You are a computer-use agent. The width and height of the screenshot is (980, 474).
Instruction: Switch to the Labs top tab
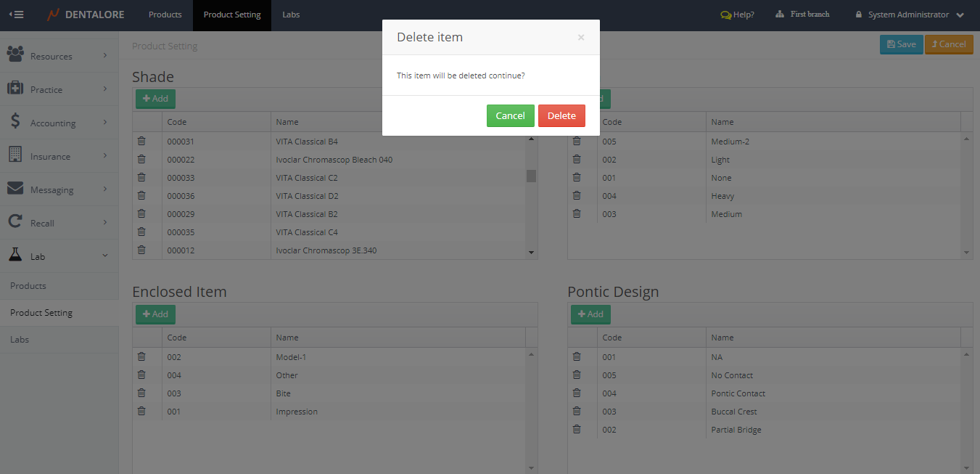pyautogui.click(x=290, y=15)
